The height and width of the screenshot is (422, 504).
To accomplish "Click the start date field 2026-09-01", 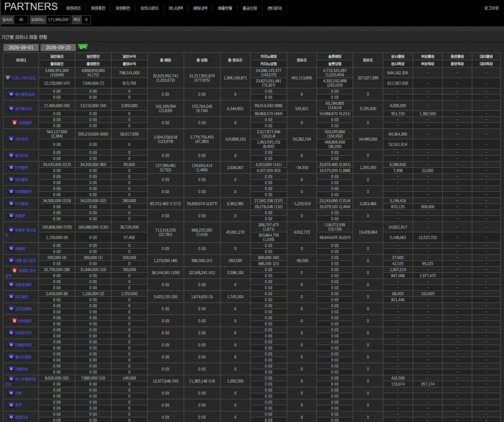I will [x=21, y=47].
